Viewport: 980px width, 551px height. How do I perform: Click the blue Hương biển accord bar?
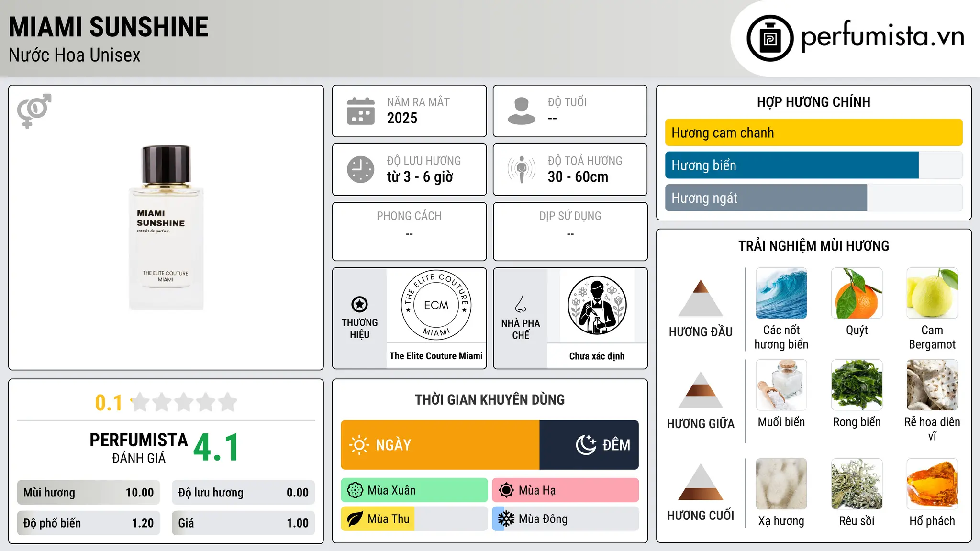click(792, 165)
